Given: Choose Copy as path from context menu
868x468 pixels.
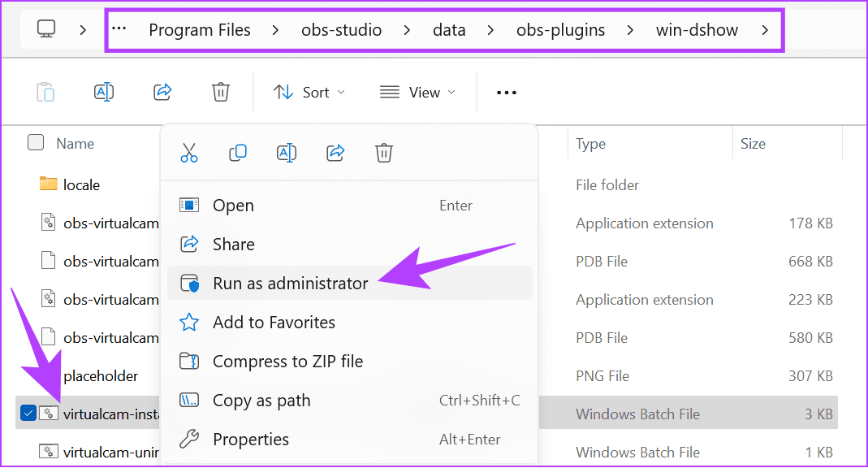Looking at the screenshot, I should point(261,401).
